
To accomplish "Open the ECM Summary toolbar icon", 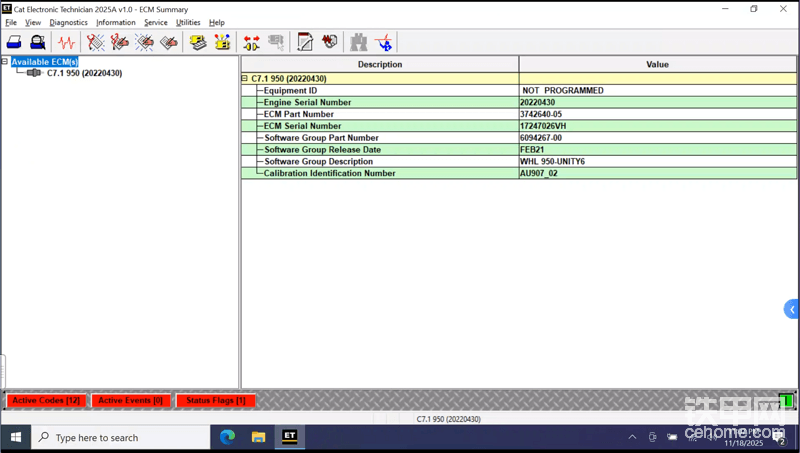I will click(x=198, y=42).
